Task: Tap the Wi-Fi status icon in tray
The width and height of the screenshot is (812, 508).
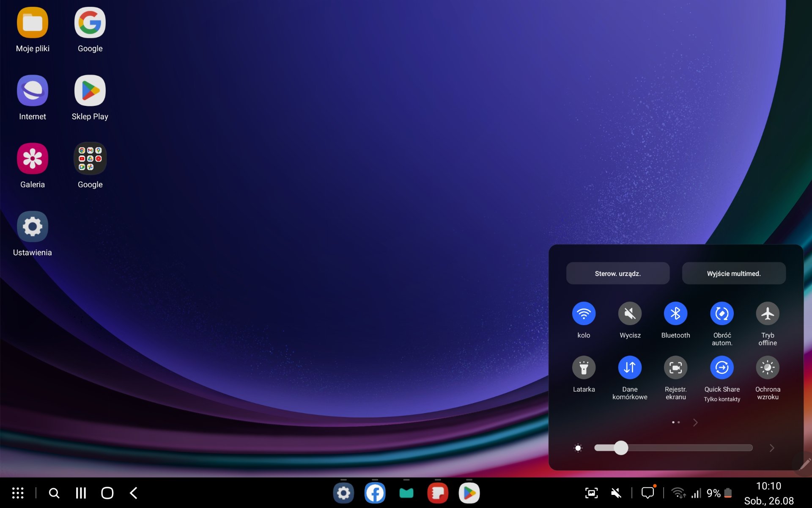Action: tap(678, 493)
